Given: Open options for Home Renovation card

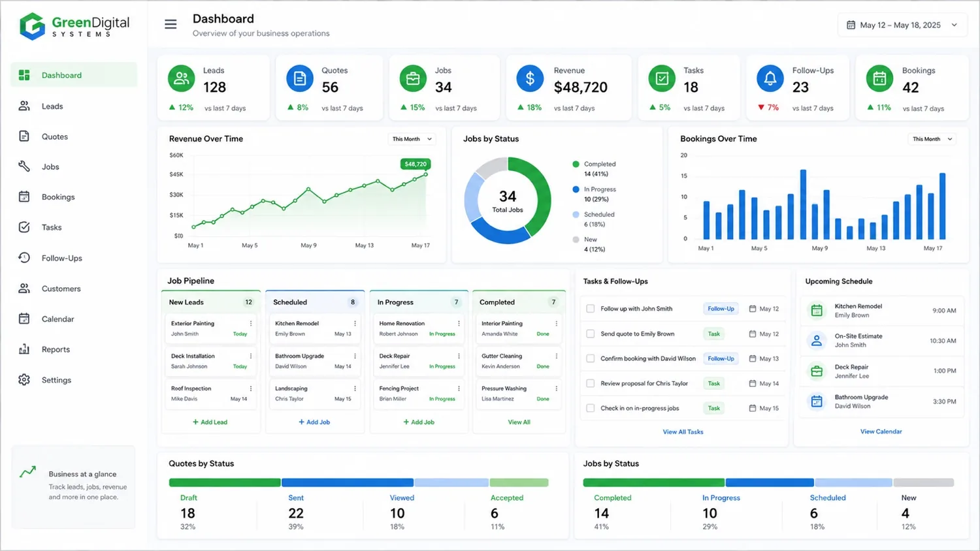Looking at the screenshot, I should 459,323.
